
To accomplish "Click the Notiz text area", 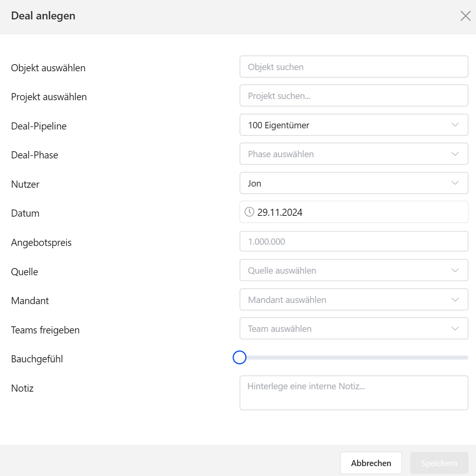I will click(x=354, y=392).
